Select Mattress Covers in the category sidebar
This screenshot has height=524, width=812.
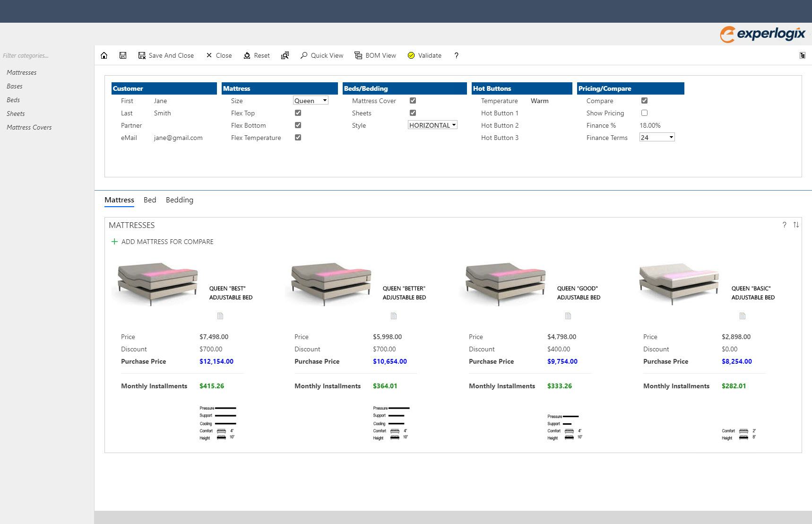[x=29, y=127]
